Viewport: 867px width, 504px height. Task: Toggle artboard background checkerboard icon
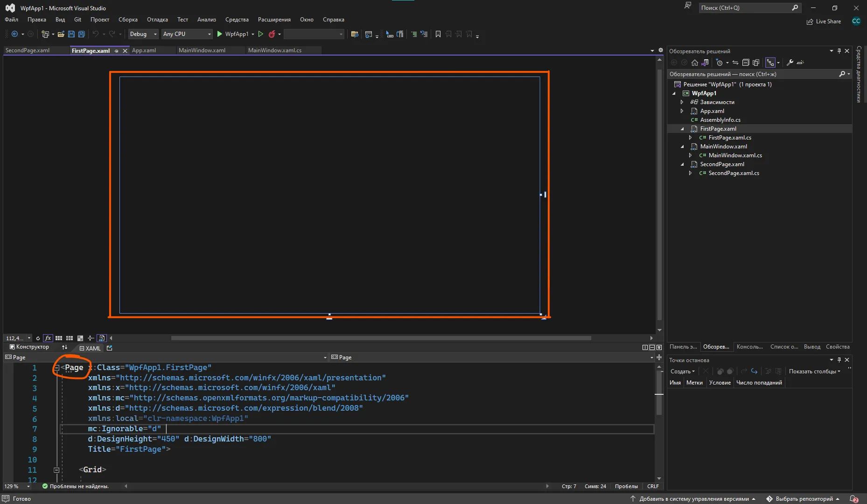tap(80, 338)
